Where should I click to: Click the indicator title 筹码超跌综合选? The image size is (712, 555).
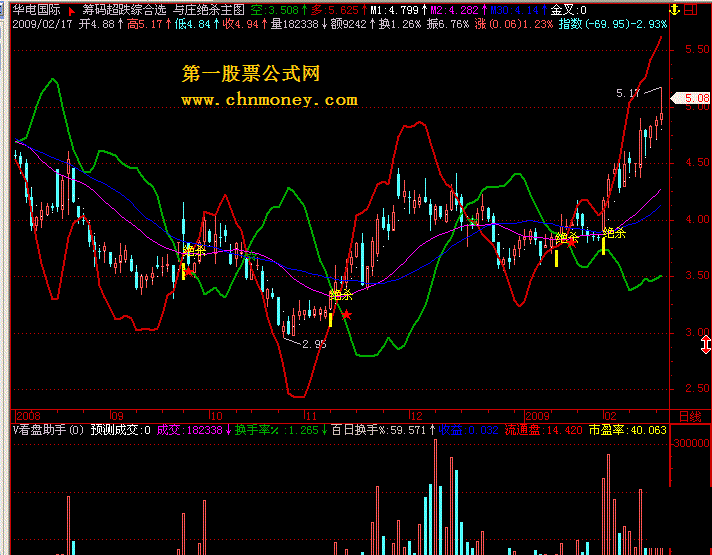click(124, 10)
